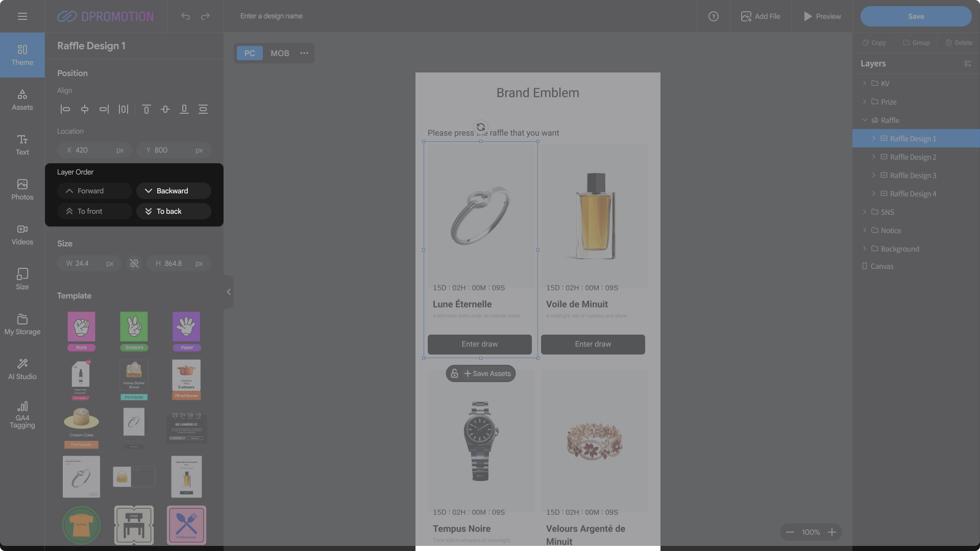The height and width of the screenshot is (551, 980).
Task: Click the Backward layer order button
Action: pyautogui.click(x=174, y=191)
